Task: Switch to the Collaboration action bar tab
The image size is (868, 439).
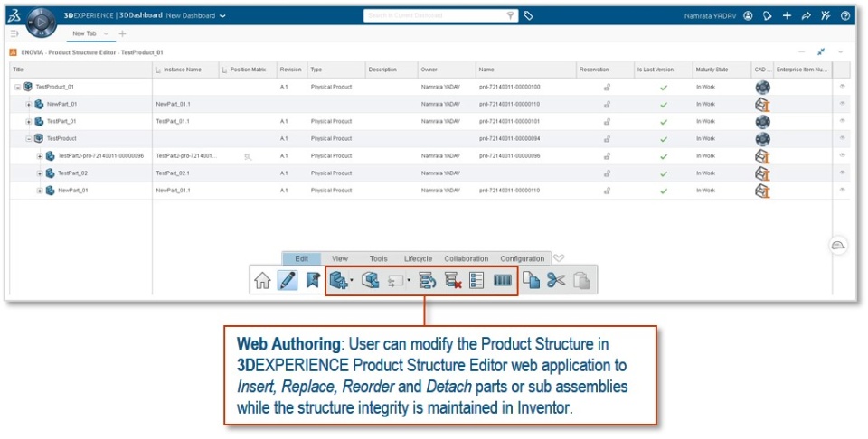Action: (467, 258)
